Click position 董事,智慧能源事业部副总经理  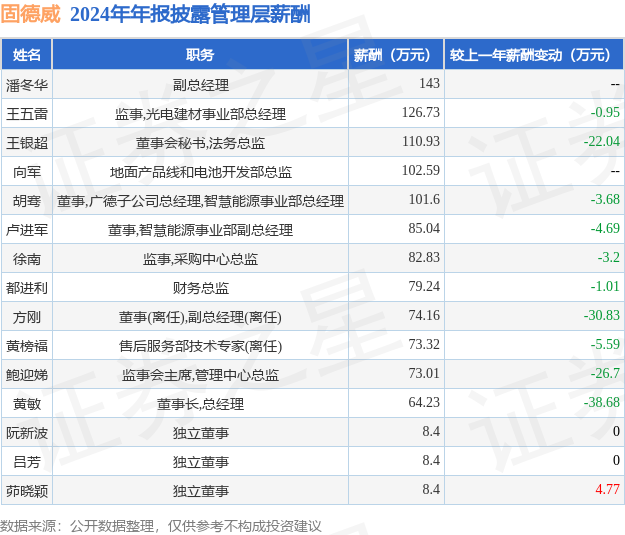(x=200, y=230)
